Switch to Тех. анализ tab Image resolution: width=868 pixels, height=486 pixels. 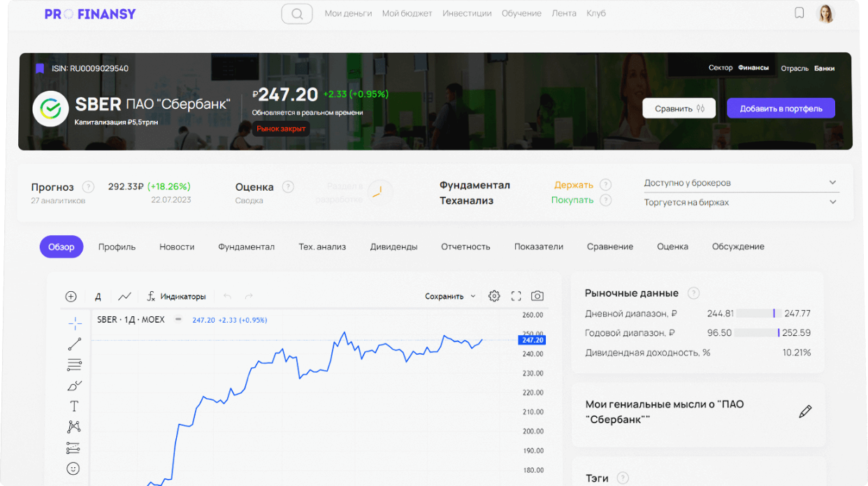tap(322, 246)
